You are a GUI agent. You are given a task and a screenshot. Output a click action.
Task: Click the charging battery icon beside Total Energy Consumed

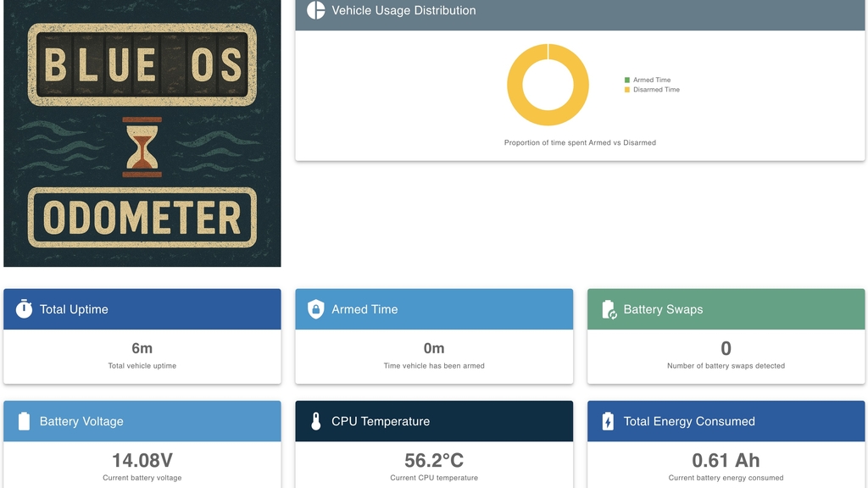[608, 421]
